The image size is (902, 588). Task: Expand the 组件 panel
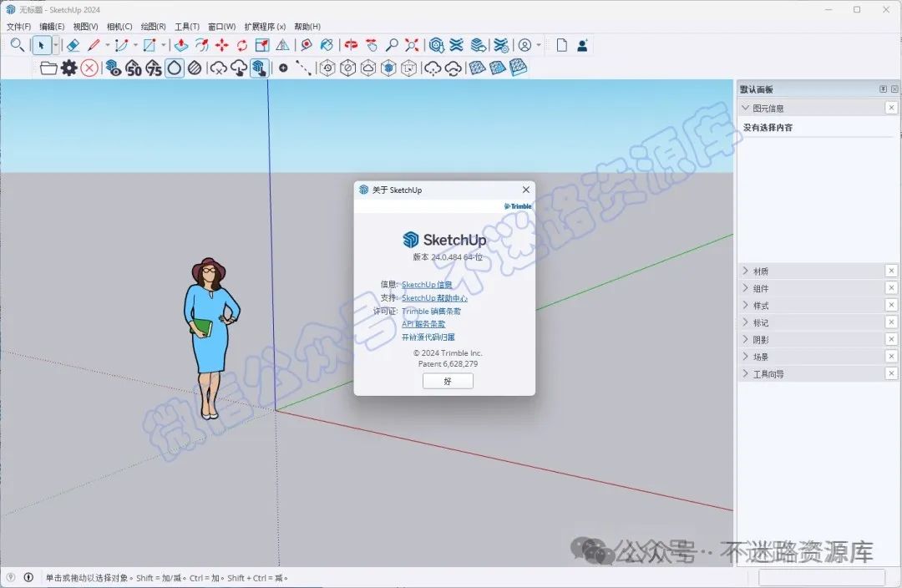click(x=746, y=287)
